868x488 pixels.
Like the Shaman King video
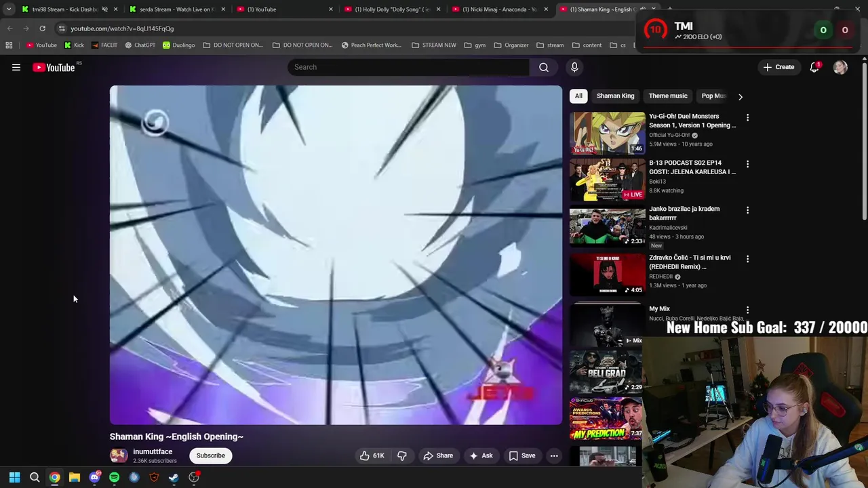click(372, 455)
